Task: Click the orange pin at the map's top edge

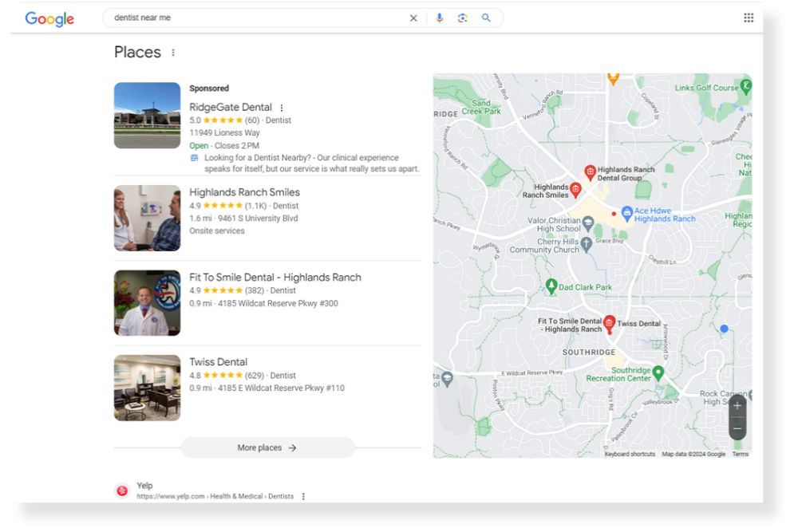Action: coord(613,79)
